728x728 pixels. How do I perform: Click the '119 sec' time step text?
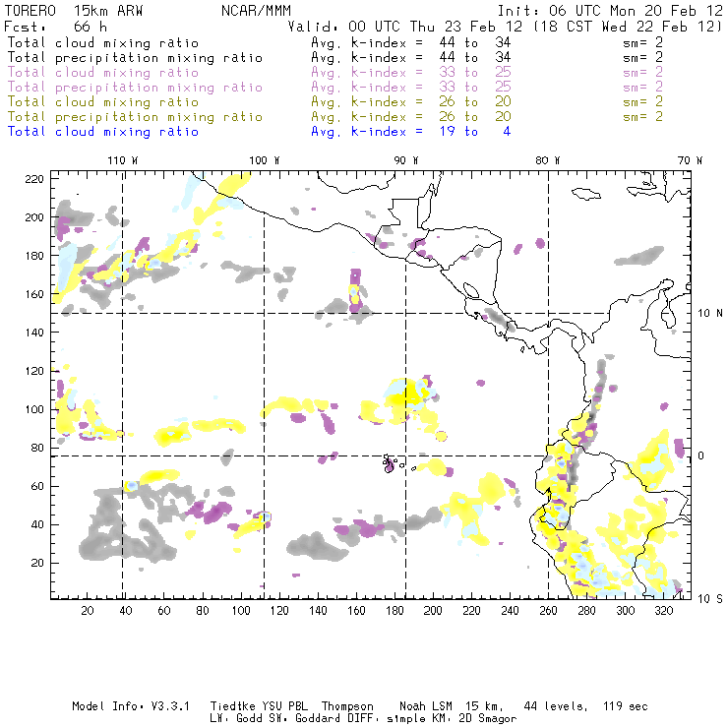[x=625, y=706]
